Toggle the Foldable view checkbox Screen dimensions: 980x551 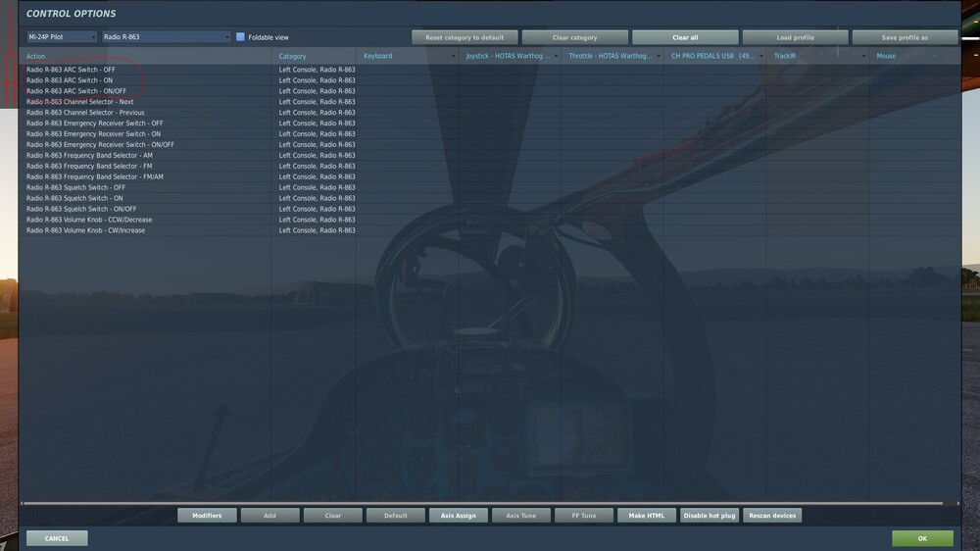240,37
